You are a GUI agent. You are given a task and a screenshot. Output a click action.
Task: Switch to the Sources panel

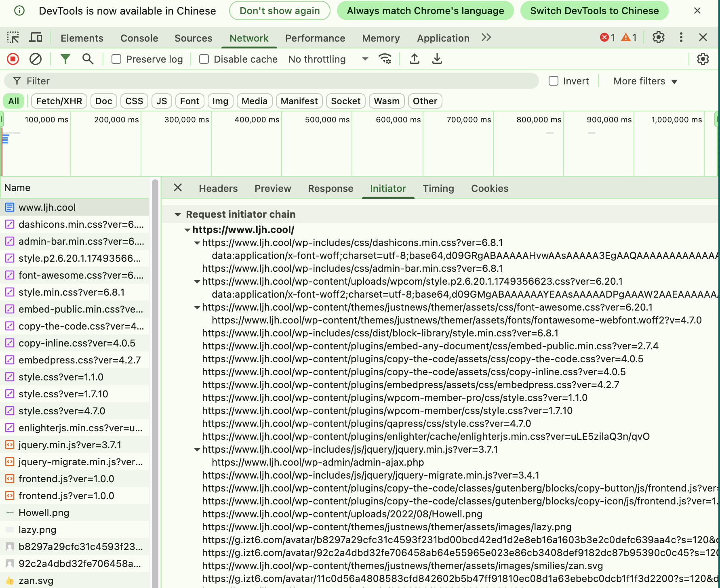(x=194, y=38)
